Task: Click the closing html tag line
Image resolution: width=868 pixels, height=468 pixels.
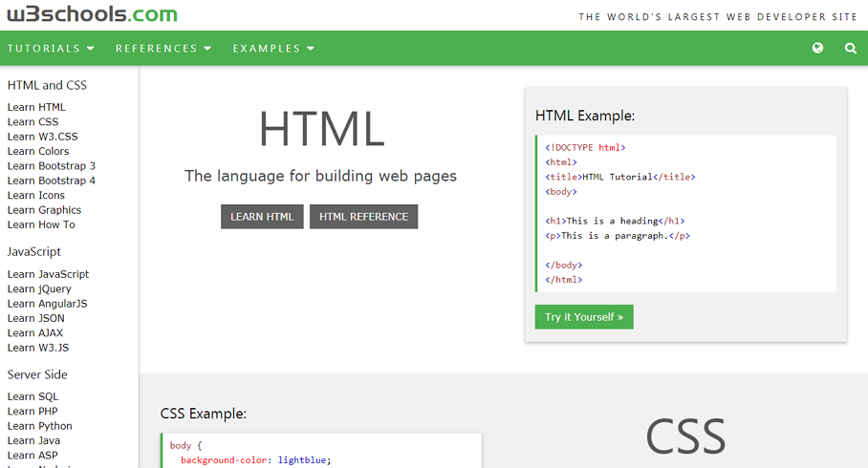Action: [x=564, y=280]
